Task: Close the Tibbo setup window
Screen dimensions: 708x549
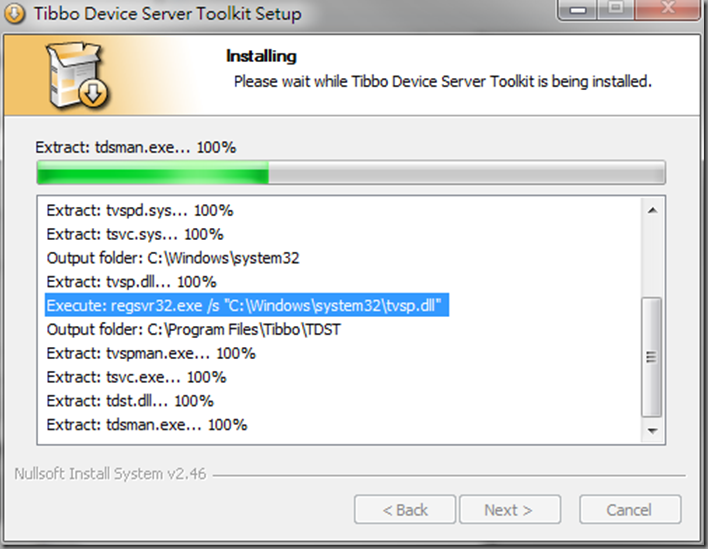Action: 667,9
